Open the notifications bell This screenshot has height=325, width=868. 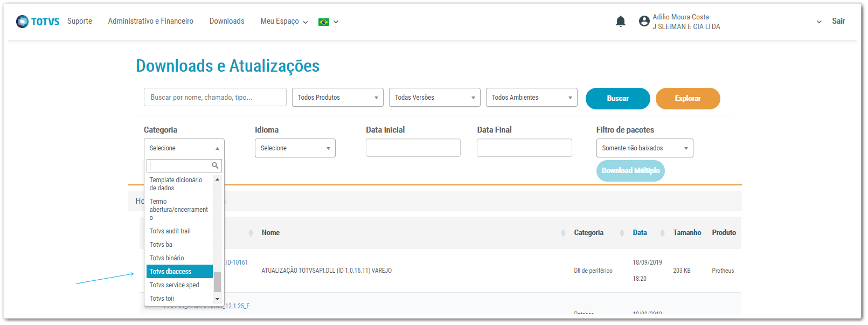621,22
